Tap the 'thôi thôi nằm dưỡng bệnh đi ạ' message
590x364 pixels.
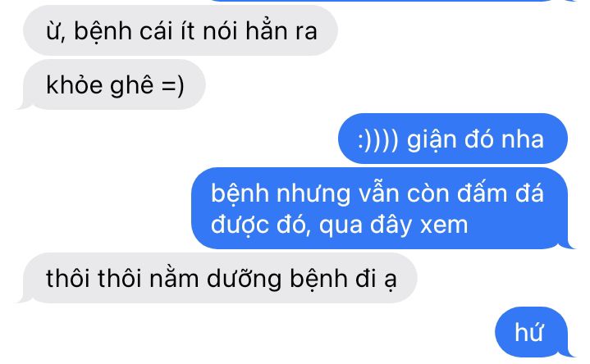(220, 278)
